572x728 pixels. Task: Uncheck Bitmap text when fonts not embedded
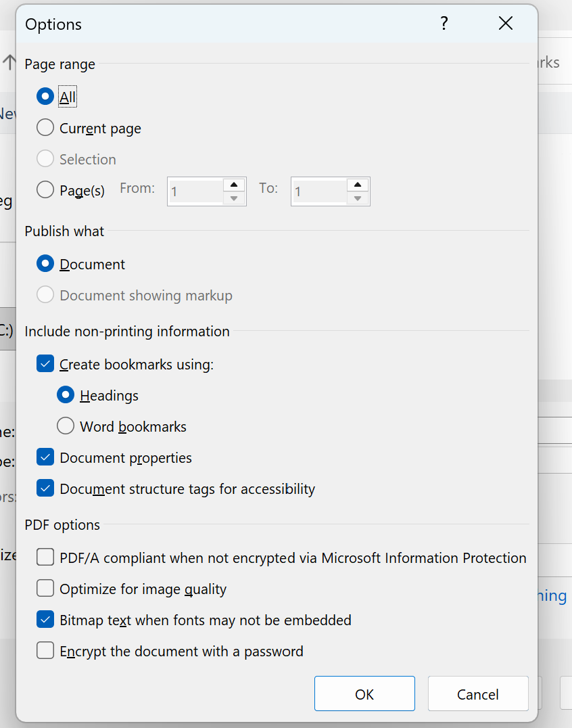coord(45,619)
